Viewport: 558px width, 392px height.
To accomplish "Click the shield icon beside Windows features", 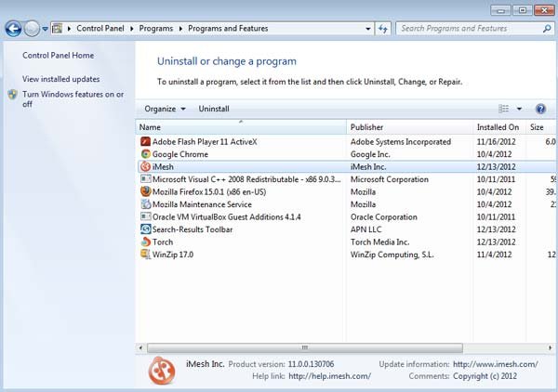I will [x=13, y=95].
